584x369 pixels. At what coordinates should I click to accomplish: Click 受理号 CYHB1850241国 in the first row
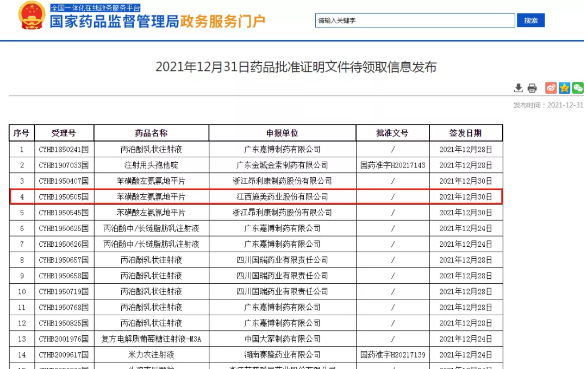pyautogui.click(x=64, y=149)
